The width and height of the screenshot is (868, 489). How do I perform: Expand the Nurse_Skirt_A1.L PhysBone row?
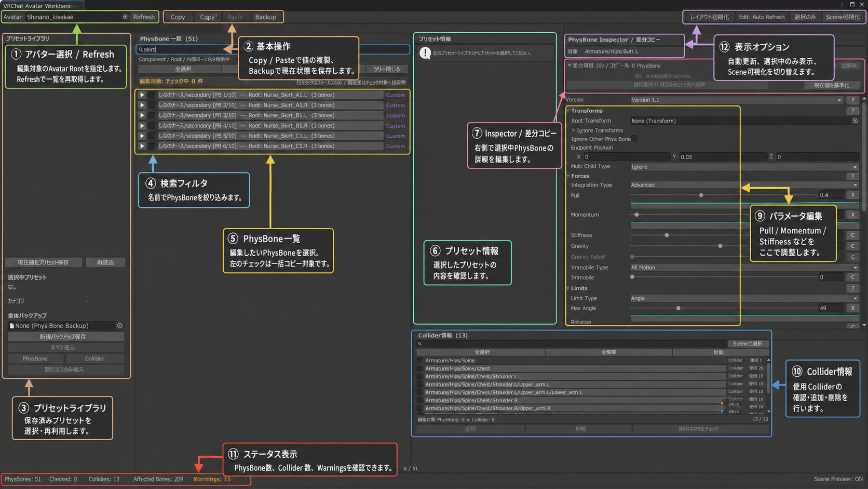(x=142, y=95)
